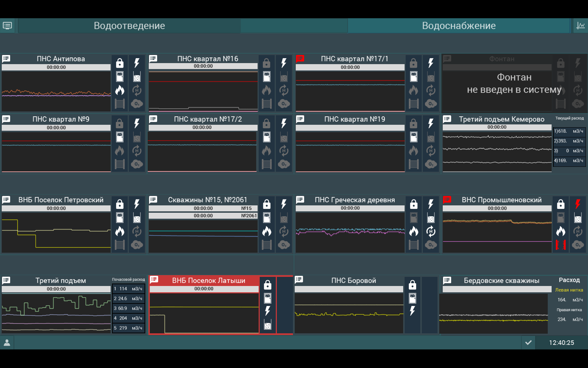Image resolution: width=588 pixels, height=368 pixels.
Task: Open the message icon of Бердовские скважины
Action: point(447,280)
